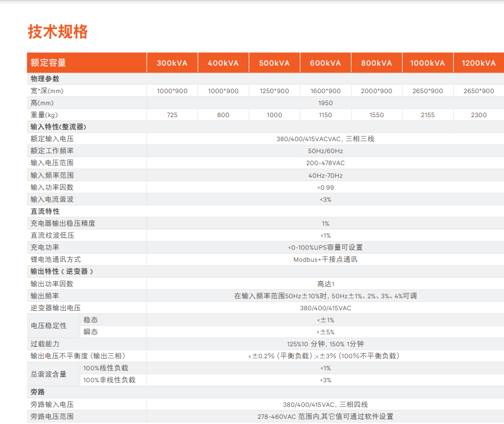Select the 40Hz-70Hz value

click(x=325, y=175)
